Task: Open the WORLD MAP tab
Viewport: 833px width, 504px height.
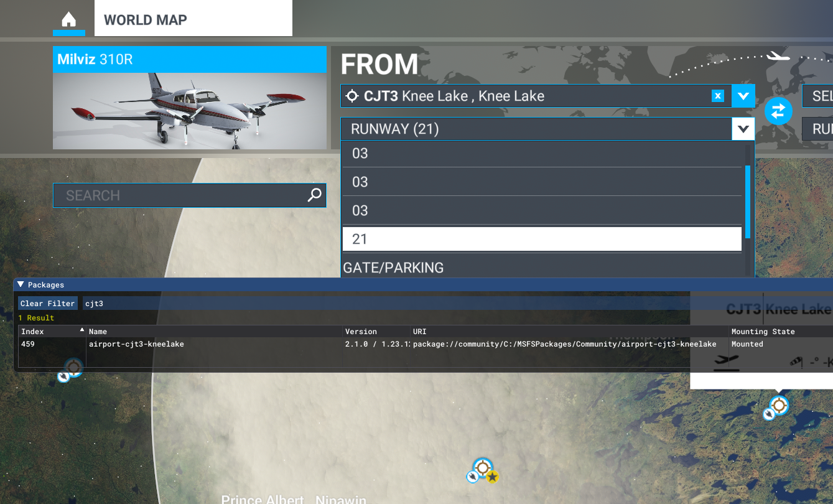Action: coord(193,18)
